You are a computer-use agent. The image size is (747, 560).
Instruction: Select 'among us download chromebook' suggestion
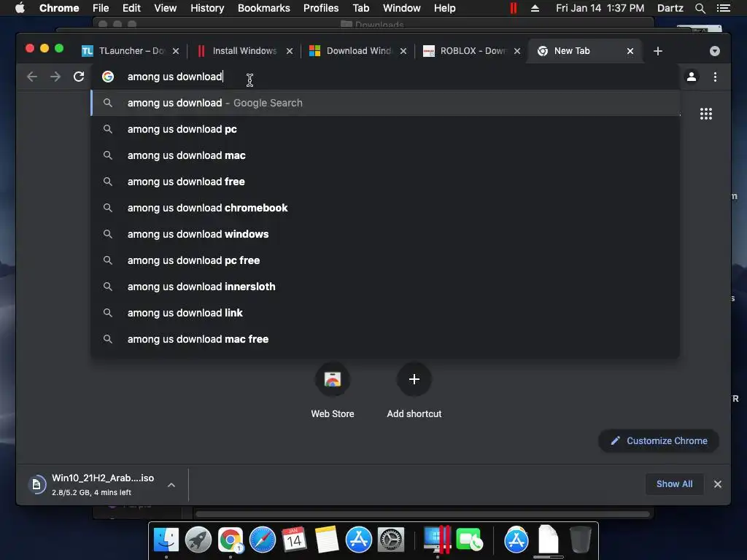pyautogui.click(x=385, y=208)
